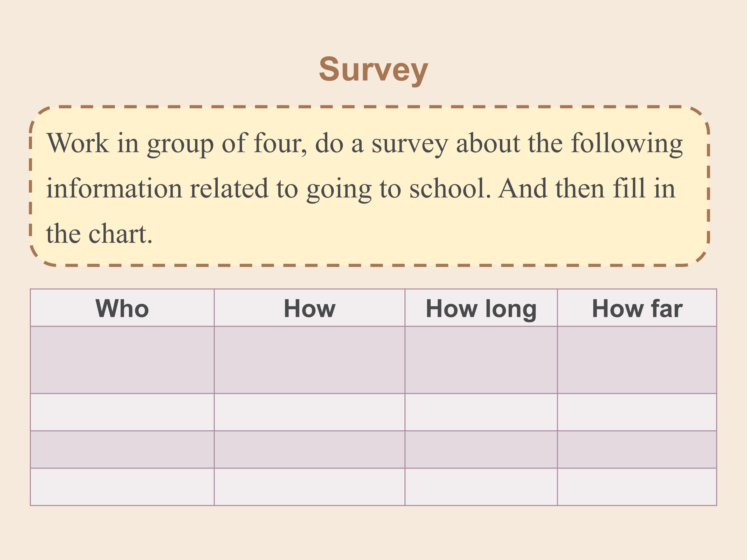Click last row cell under Who
This screenshot has height=560, width=747.
[x=122, y=487]
